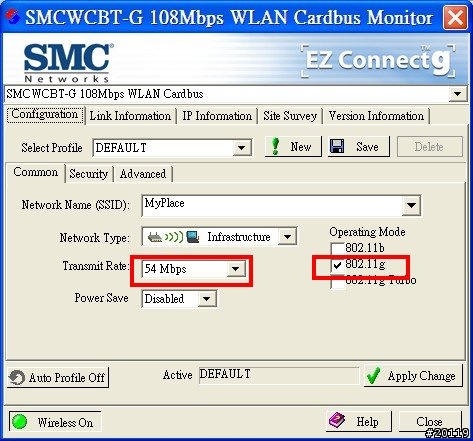Open the IP Information tab
Viewport: 473px width, 441px height.
(x=217, y=116)
